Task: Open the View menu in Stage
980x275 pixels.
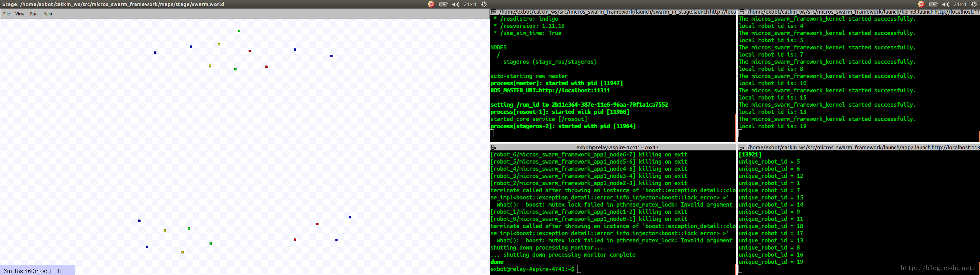Action: point(20,14)
